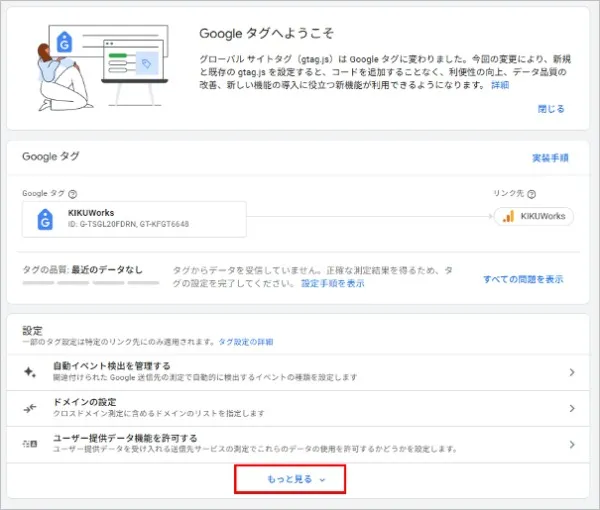Select the KIKUWorks Google tag card

click(135, 219)
